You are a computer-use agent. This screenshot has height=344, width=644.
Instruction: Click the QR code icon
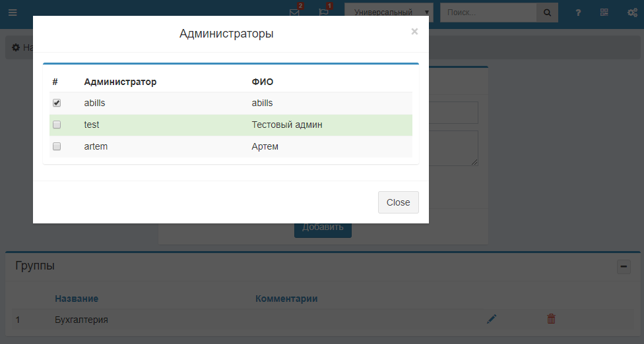pos(604,13)
